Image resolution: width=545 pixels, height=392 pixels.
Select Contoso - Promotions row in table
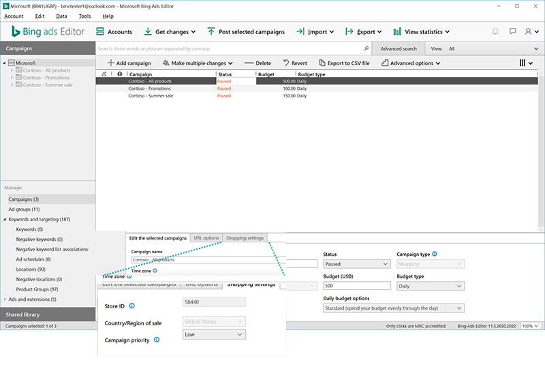tap(317, 88)
